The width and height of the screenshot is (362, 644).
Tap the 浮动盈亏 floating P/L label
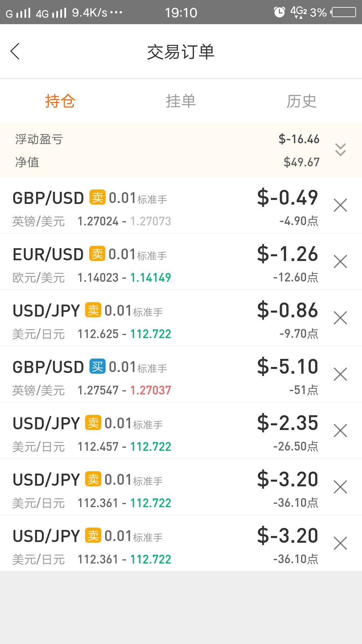click(x=39, y=139)
